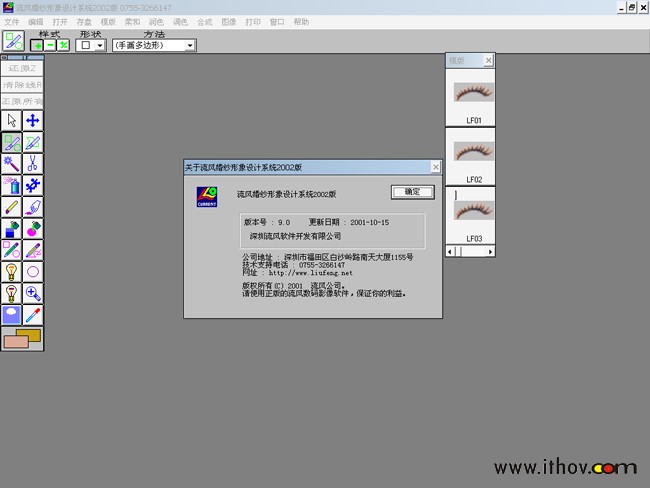Viewport: 650px width, 488px height.
Task: Select the freehand curve pencil tool
Action: pyautogui.click(x=33, y=250)
